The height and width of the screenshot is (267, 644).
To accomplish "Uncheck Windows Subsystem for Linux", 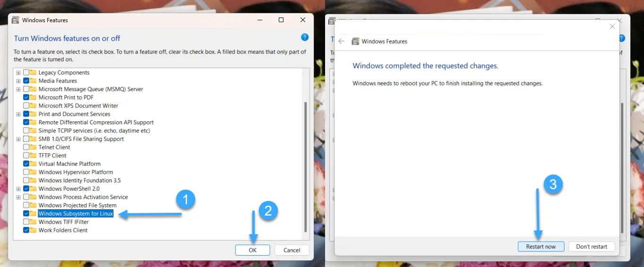I will [26, 214].
